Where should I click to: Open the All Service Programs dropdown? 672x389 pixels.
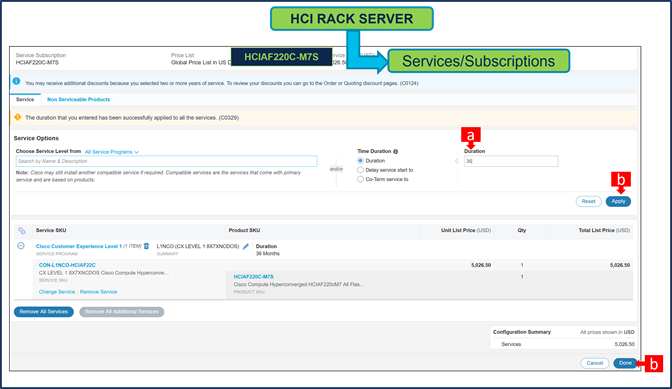[x=112, y=152]
